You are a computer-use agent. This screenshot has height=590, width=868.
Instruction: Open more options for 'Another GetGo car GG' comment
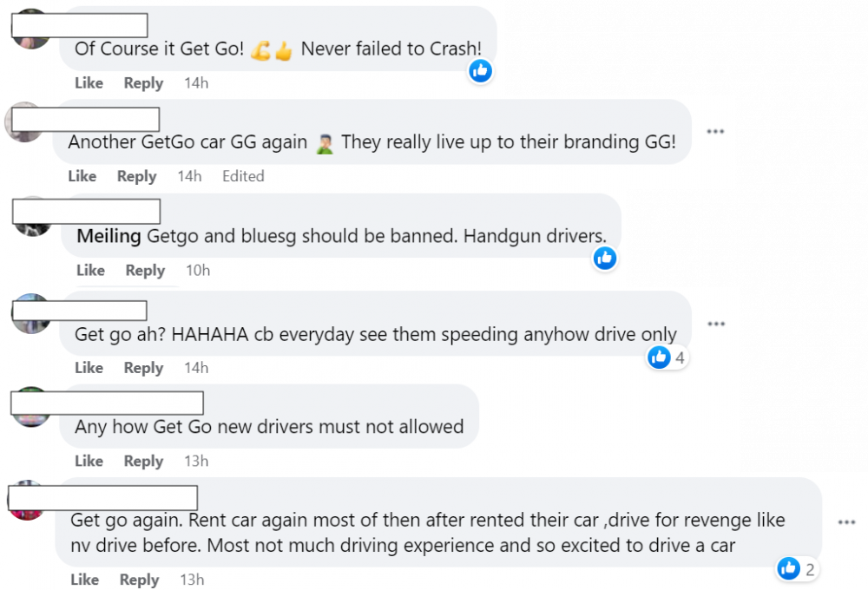pos(715,132)
